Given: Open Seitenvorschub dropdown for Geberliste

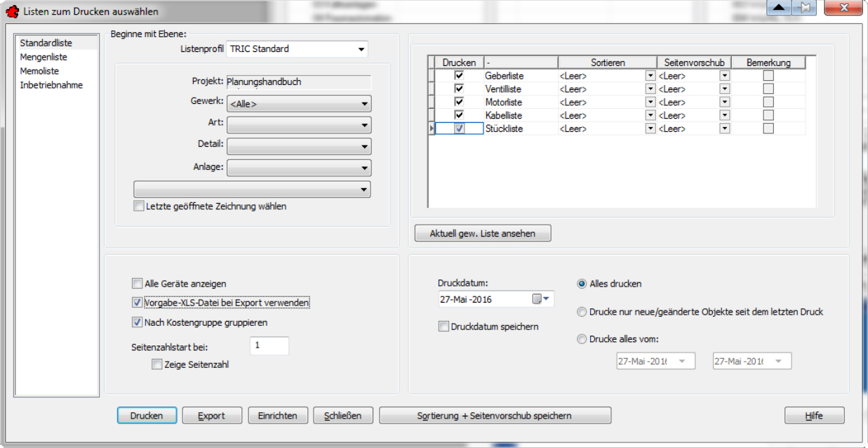Looking at the screenshot, I should tap(725, 76).
